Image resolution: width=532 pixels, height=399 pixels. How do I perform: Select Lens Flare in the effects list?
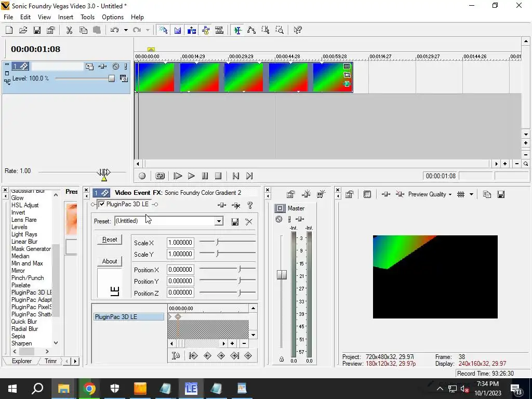pyautogui.click(x=24, y=220)
